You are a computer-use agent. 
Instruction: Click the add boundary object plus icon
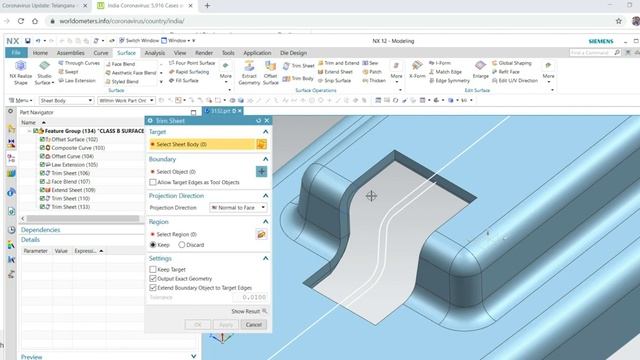pyautogui.click(x=261, y=171)
